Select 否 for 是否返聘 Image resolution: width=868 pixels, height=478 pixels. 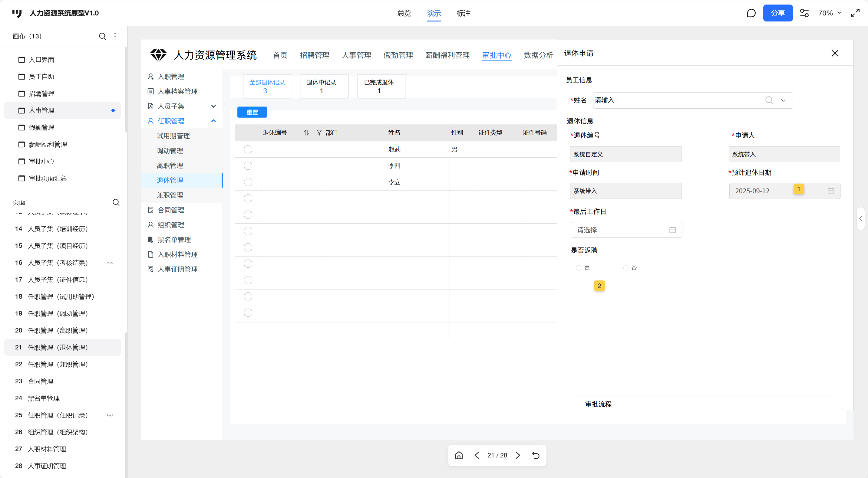click(625, 268)
